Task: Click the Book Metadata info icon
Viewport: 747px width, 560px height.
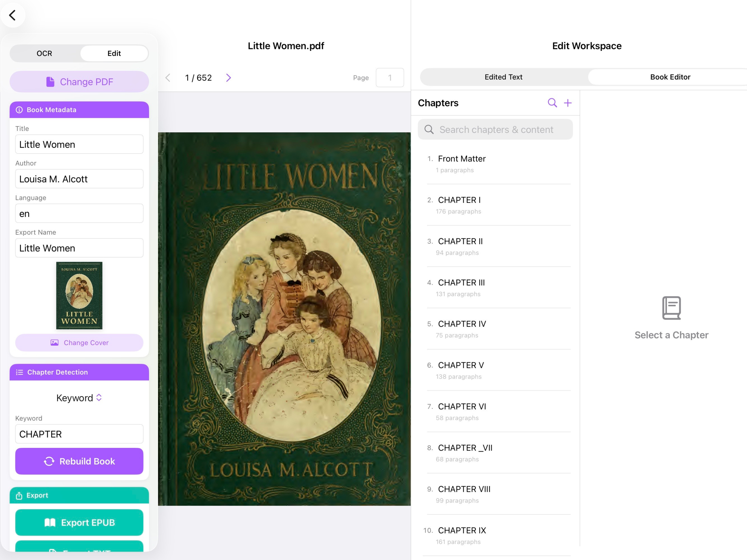Action: pyautogui.click(x=19, y=110)
